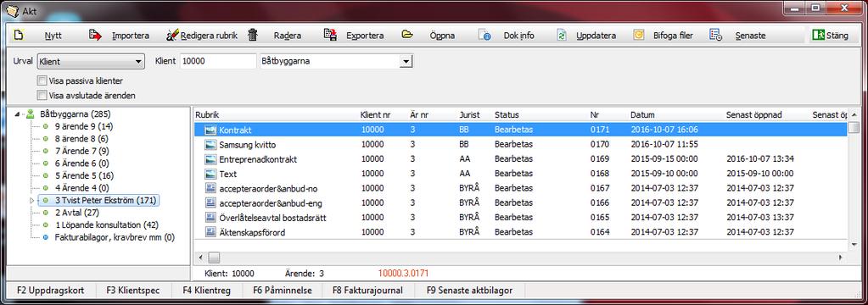Select 1 Löpande konsultation (42) in tree
868x305 pixels.
pos(106,225)
